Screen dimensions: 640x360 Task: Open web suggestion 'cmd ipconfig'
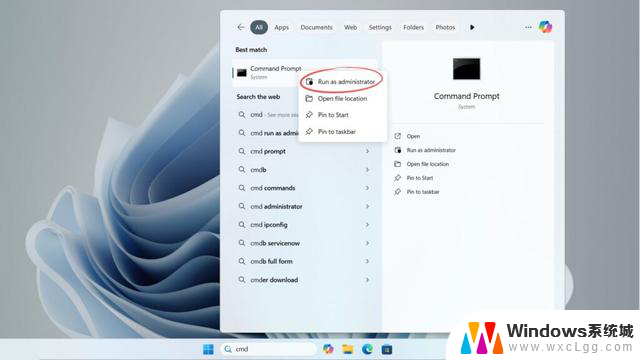click(304, 225)
